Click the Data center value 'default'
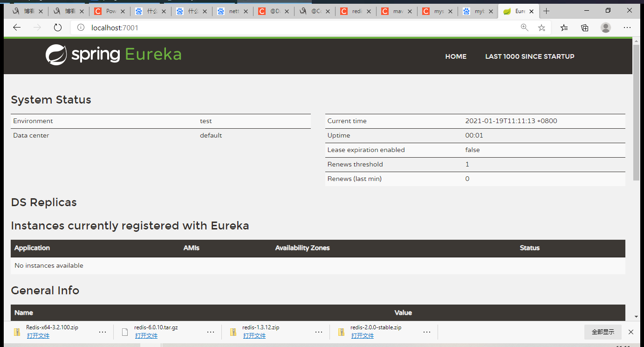Screen dimensions: 644x347 click(x=211, y=135)
